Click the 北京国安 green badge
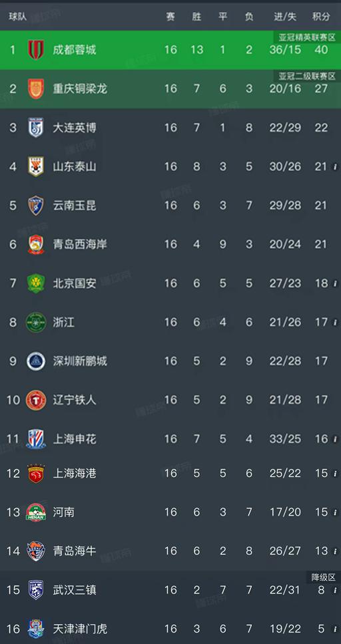The image size is (341, 644). tap(36, 283)
